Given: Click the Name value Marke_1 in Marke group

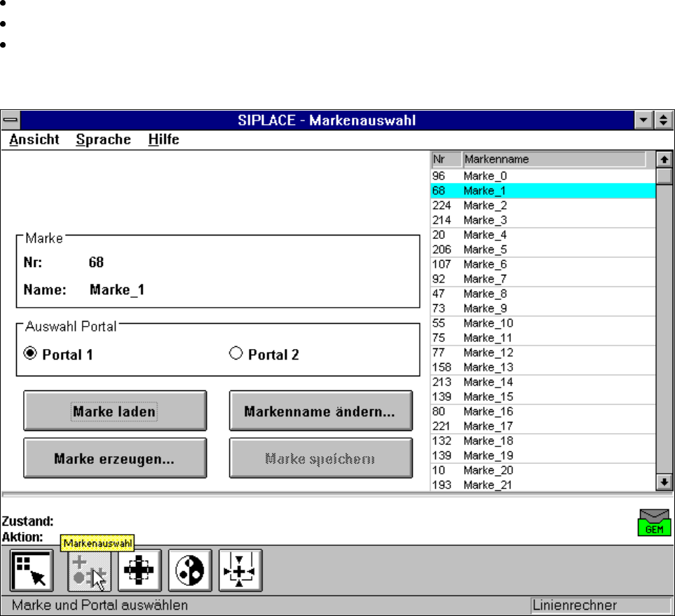Looking at the screenshot, I should tap(117, 289).
